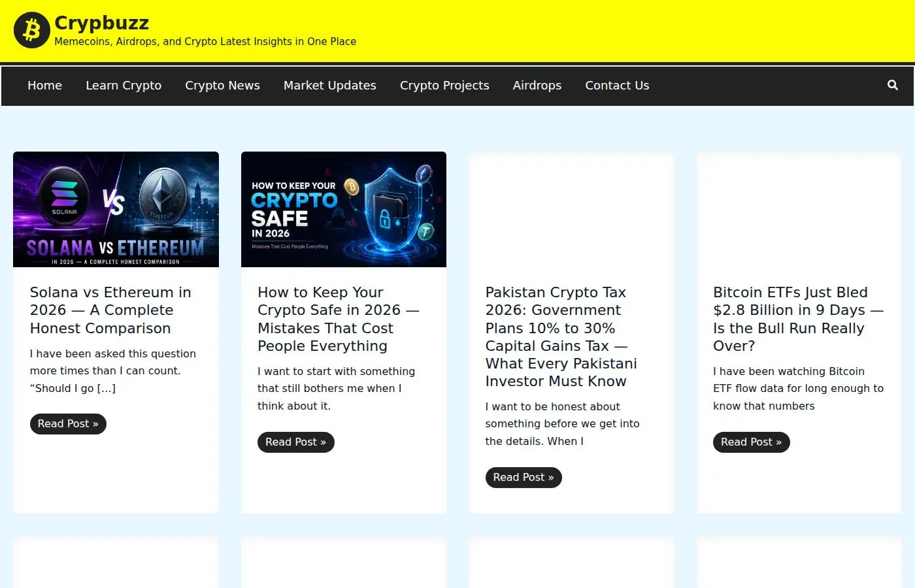
Task: Open the How to Keep Your Crypto Safe title
Action: (x=339, y=319)
